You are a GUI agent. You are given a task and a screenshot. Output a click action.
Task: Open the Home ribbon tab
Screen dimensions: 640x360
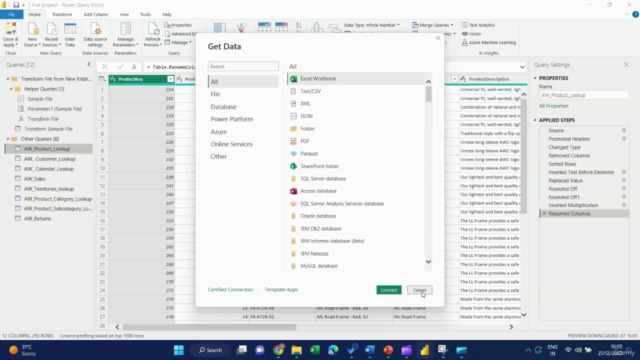35,14
